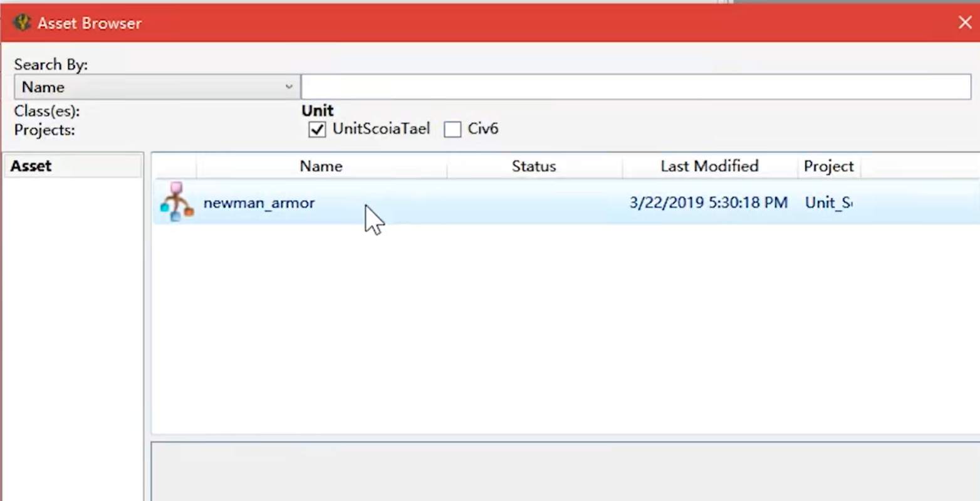This screenshot has height=501, width=980.
Task: Click the Civ6 project label text
Action: click(x=483, y=129)
